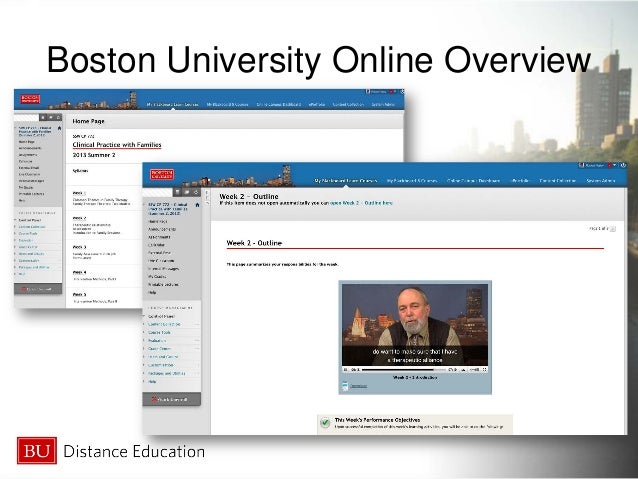Expand Evaluation in Week 2 control panel
Viewport: 638px width, 479px height.
point(157,341)
